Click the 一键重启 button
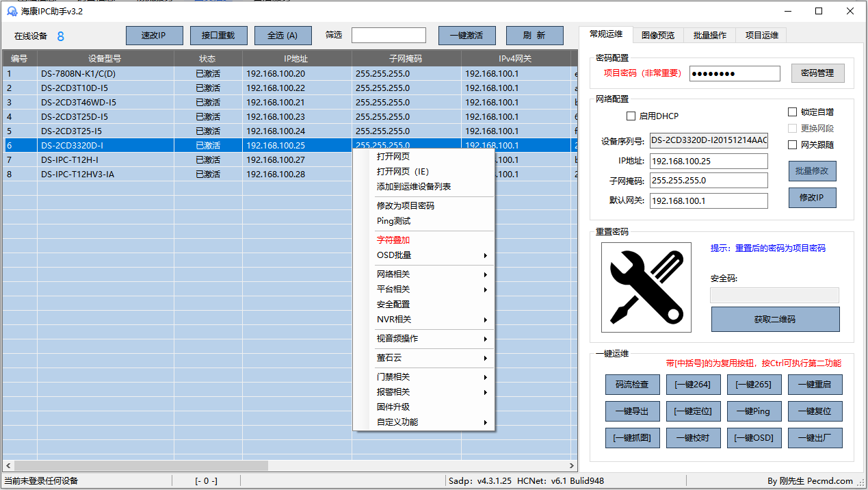The width and height of the screenshot is (868, 490). pyautogui.click(x=815, y=385)
